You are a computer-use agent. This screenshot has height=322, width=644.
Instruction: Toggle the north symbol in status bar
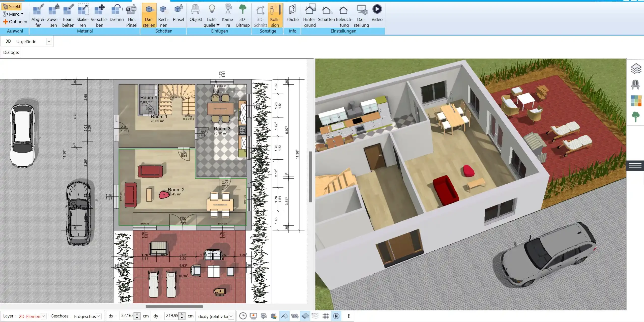pos(336,316)
